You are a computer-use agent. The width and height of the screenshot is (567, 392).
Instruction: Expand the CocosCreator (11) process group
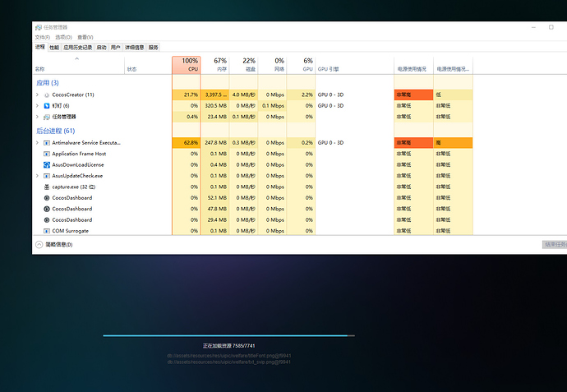pyautogui.click(x=37, y=95)
